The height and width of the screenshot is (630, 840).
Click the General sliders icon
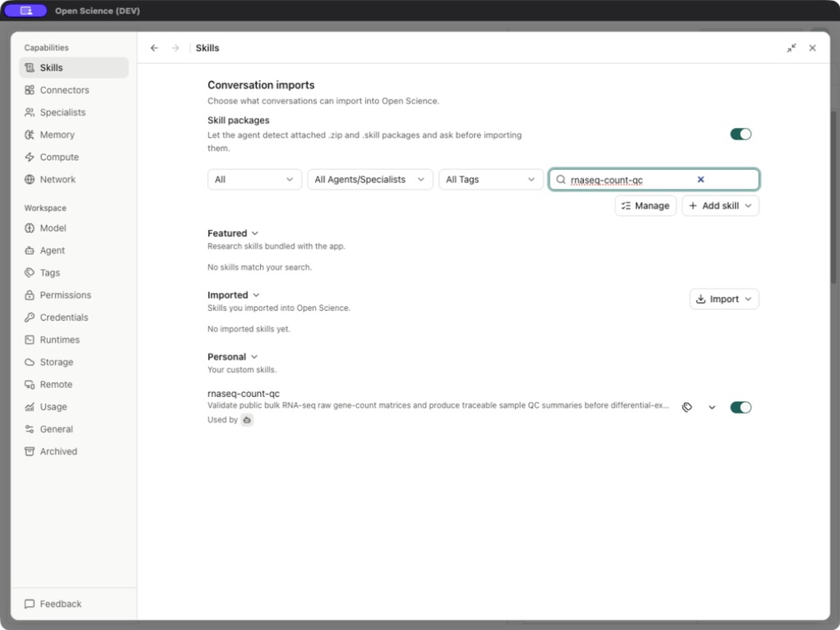pyautogui.click(x=30, y=429)
